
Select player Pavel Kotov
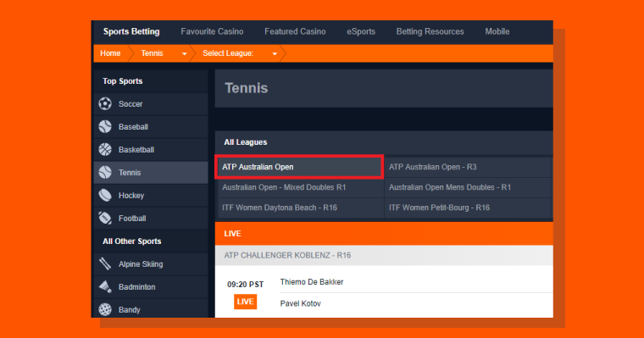point(300,303)
